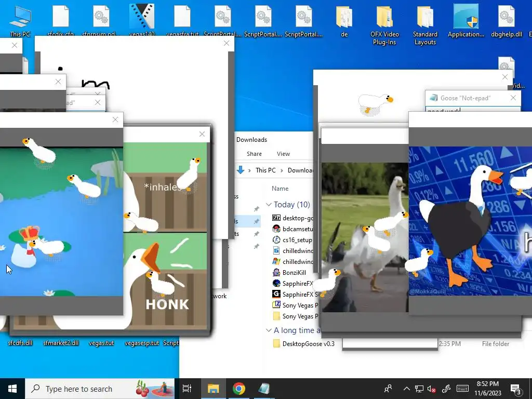
Task: Show hidden system tray icons
Action: pyautogui.click(x=406, y=389)
